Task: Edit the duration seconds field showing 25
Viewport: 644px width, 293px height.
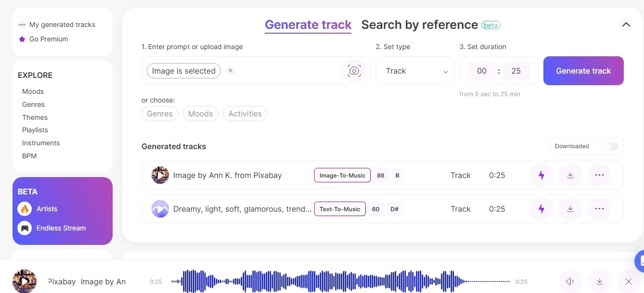Action: coord(516,71)
